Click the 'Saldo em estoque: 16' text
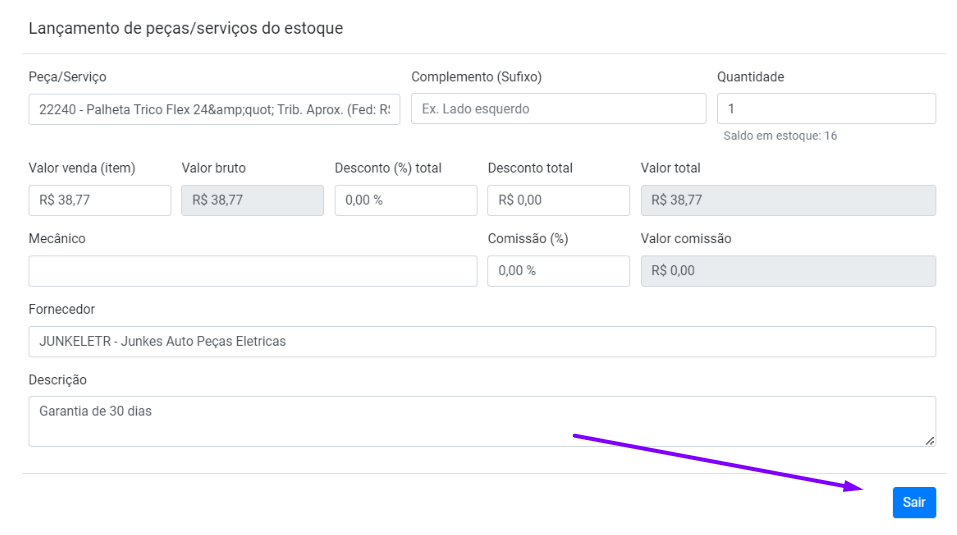Viewport: 957px width, 535px height. tap(780, 136)
